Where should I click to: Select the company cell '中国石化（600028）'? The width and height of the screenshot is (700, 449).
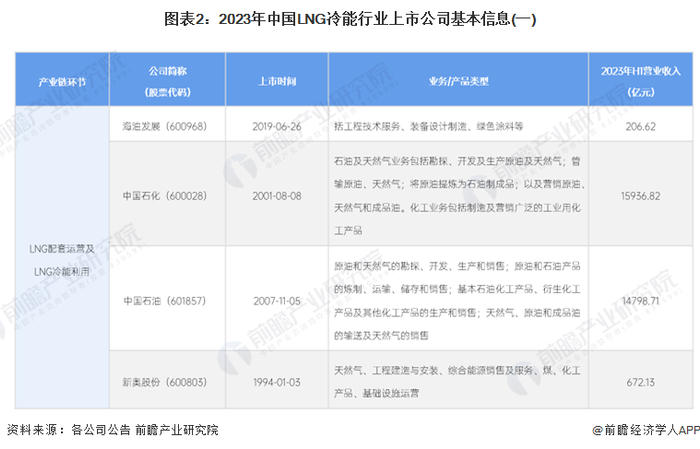coord(165,196)
